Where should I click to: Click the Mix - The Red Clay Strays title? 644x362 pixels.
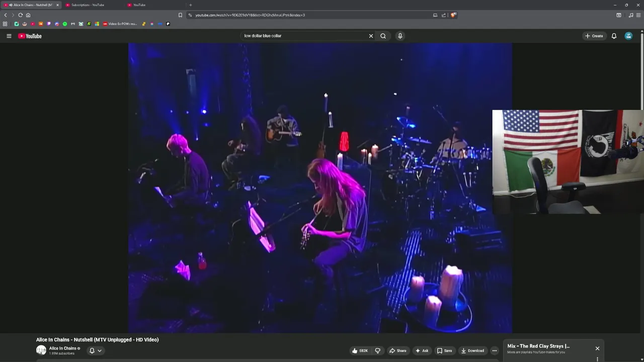[538, 346]
